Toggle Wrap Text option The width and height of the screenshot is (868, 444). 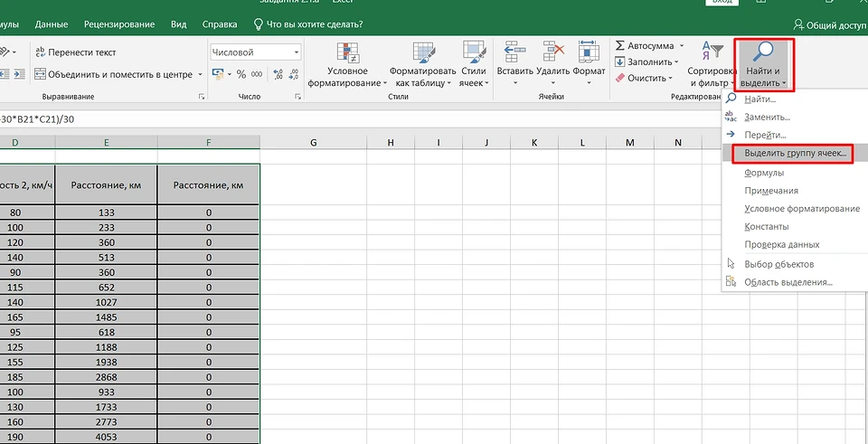[x=75, y=52]
